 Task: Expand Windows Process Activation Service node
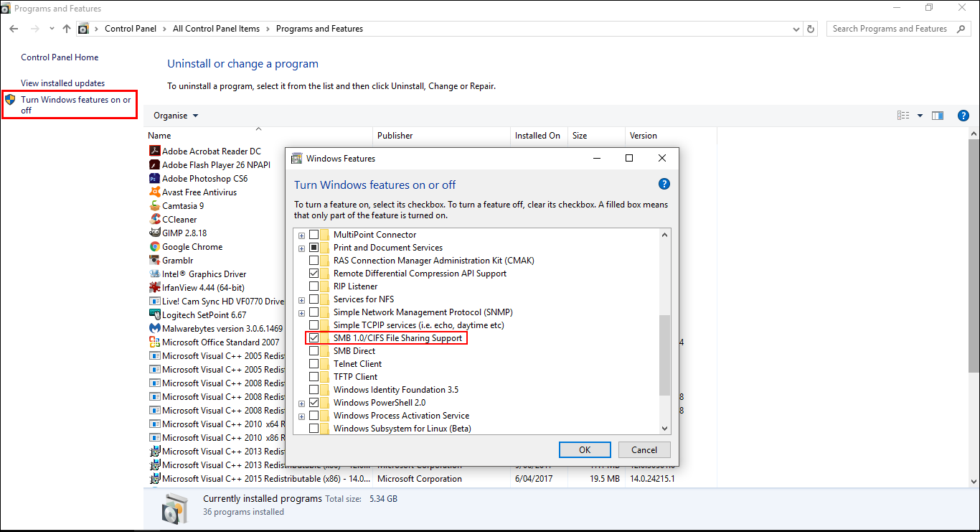tap(301, 416)
